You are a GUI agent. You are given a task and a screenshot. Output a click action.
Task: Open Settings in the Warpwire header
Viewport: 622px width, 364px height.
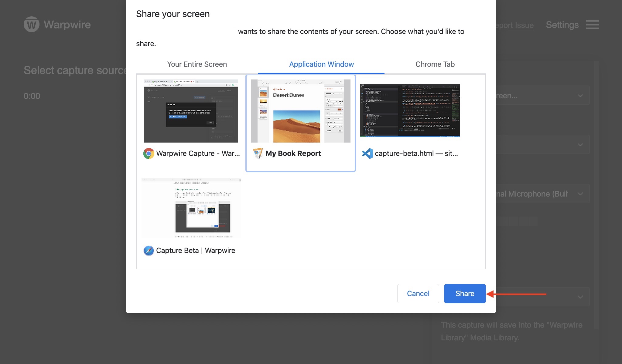pos(562,25)
